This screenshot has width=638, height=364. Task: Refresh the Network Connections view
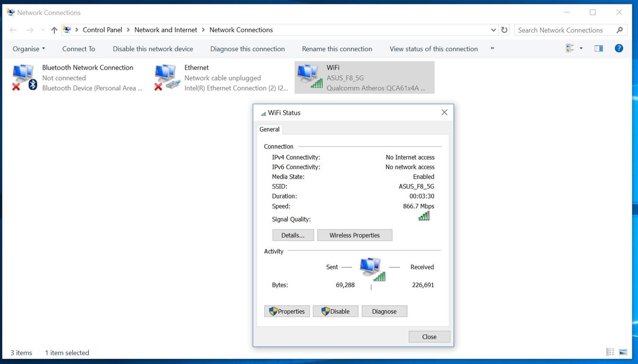(504, 30)
